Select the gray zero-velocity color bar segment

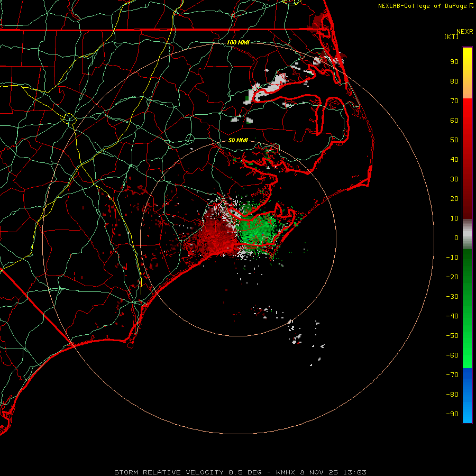467,234
